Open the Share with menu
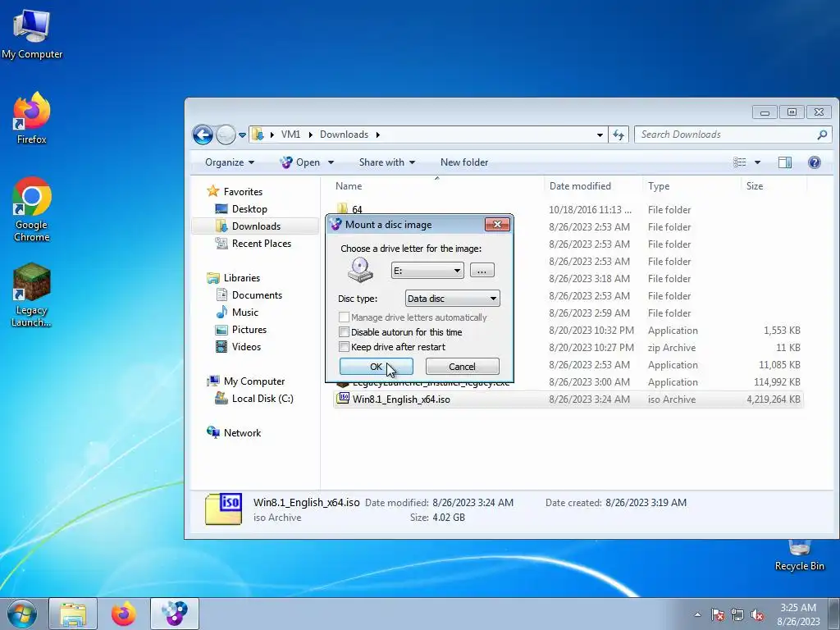The width and height of the screenshot is (840, 630). [x=387, y=162]
